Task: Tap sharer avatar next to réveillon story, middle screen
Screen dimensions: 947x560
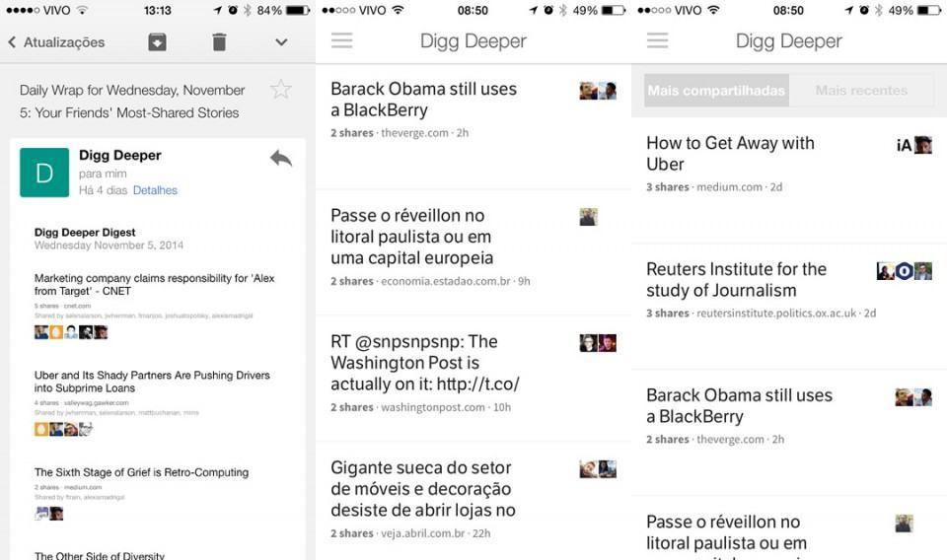Action: [589, 217]
